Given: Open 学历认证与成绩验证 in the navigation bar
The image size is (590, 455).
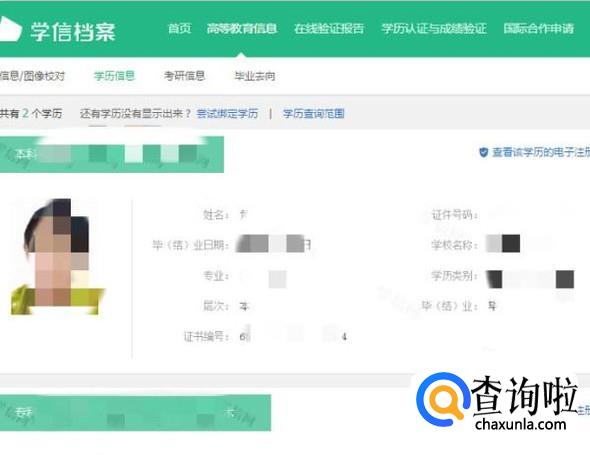Looking at the screenshot, I should (x=433, y=28).
